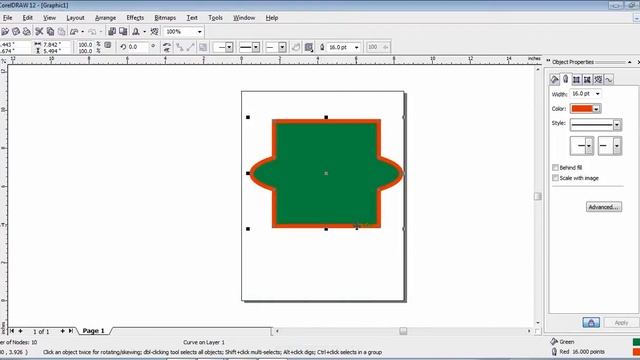
Task: Click the wrap paragraph text icon
Action: (x=309, y=47)
